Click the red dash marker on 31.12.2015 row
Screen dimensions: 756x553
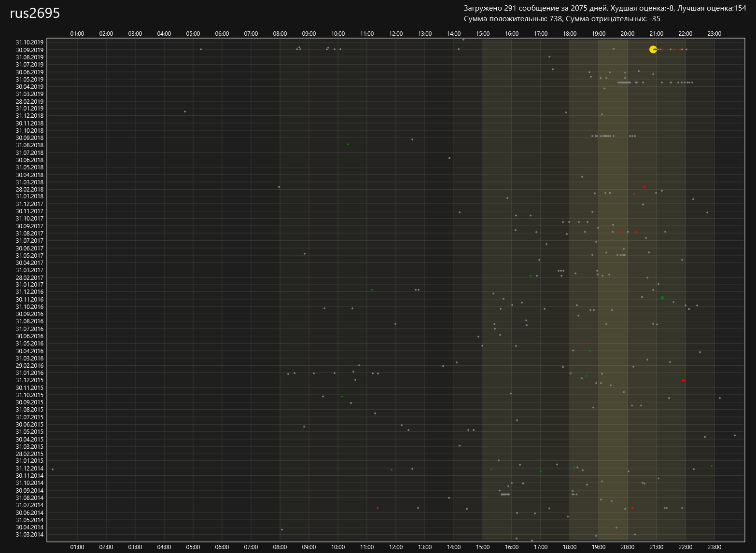[x=684, y=381]
